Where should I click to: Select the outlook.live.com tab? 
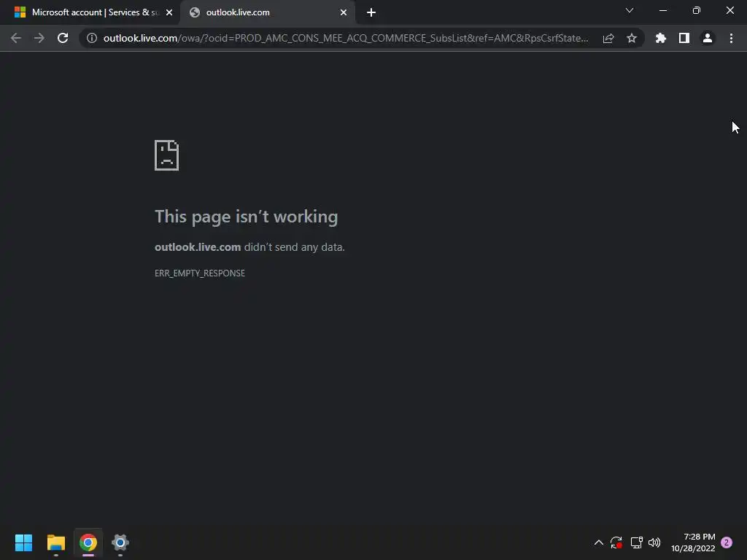point(267,12)
